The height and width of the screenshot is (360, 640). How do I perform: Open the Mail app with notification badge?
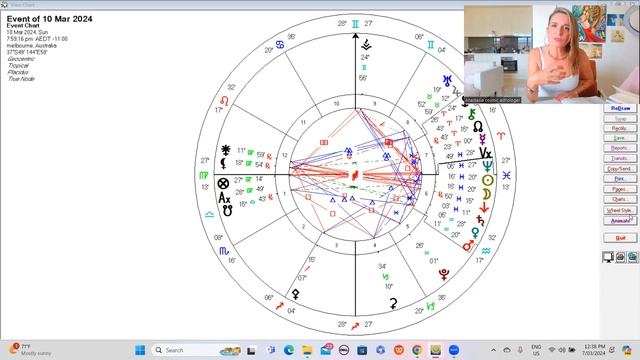click(326, 350)
